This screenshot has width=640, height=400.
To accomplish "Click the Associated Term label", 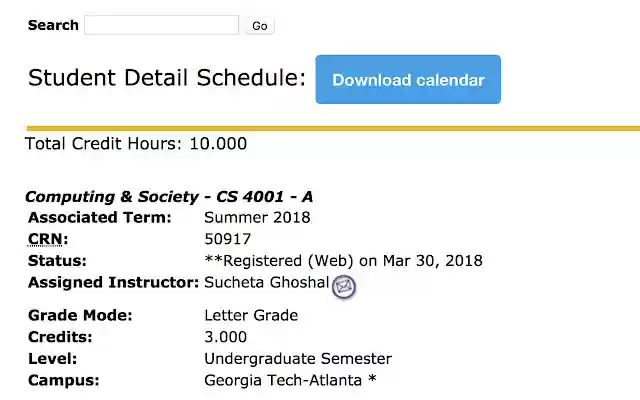I will click(x=99, y=217).
